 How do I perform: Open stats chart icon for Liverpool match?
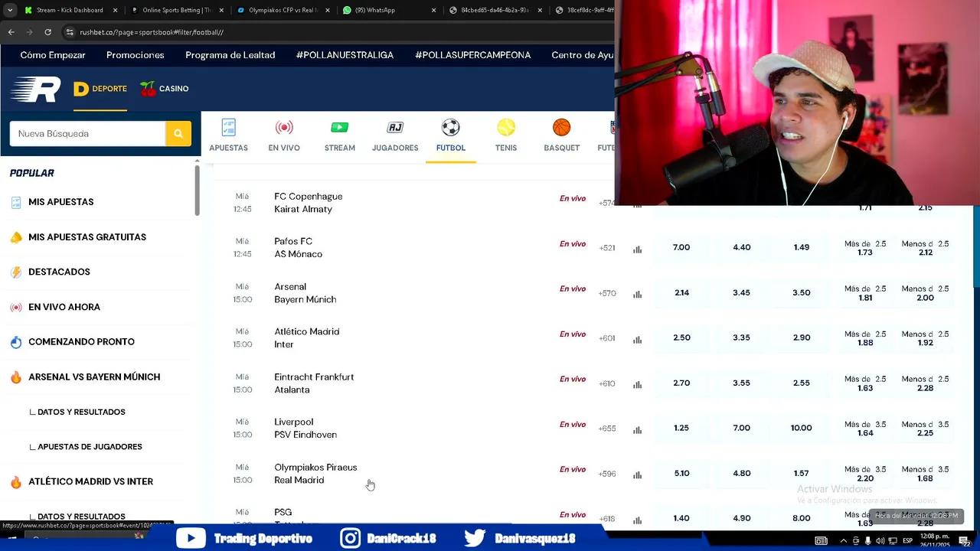[637, 429]
